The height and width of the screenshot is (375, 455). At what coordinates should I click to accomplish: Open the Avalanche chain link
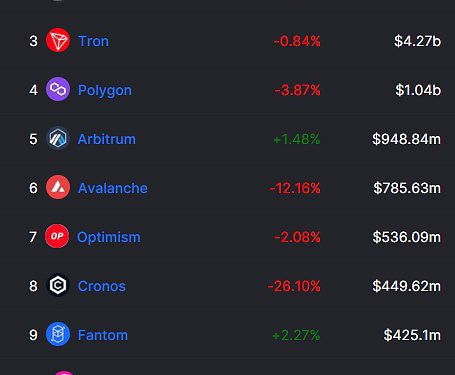click(x=113, y=188)
